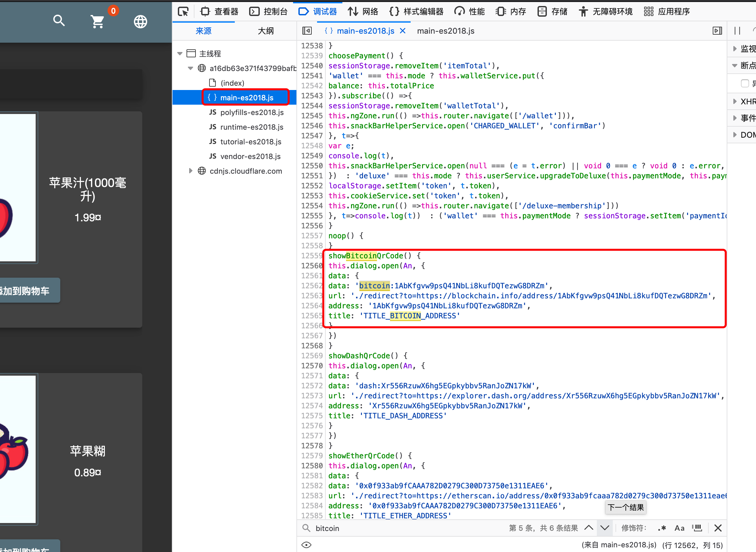Click the 1.99¤ price text
Screen dimensions: 756x552
tap(88, 218)
